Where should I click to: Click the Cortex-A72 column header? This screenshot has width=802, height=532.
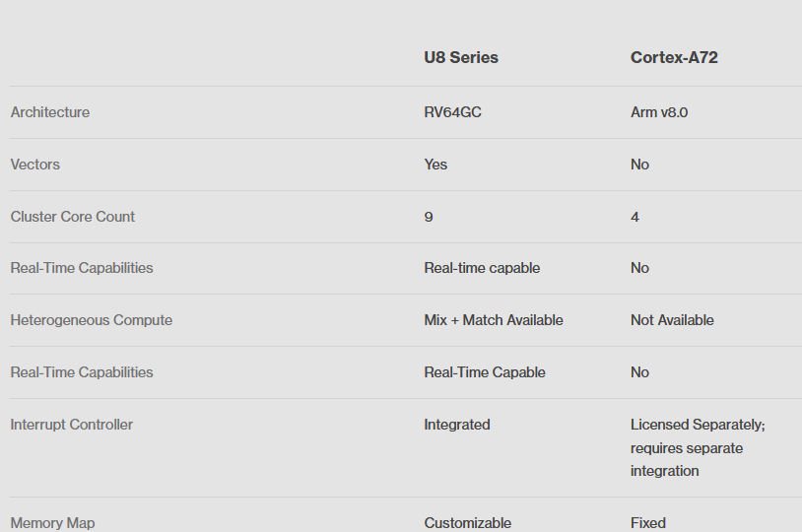(674, 58)
